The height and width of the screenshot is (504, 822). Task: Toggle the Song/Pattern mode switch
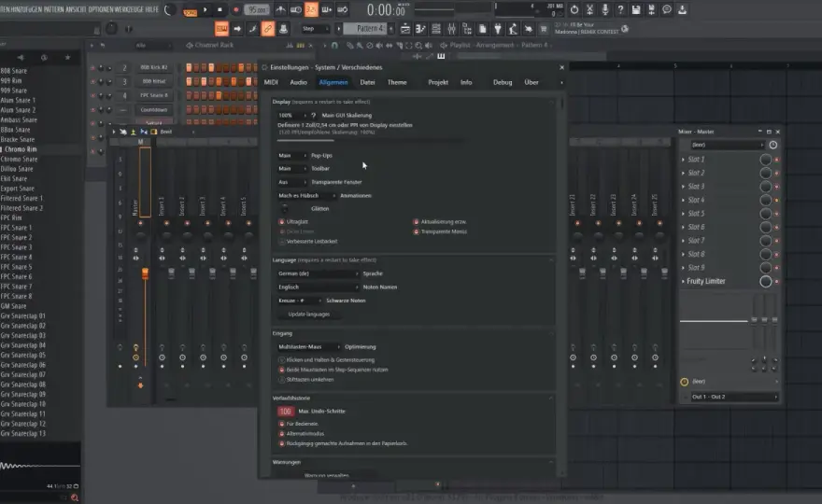pos(190,11)
